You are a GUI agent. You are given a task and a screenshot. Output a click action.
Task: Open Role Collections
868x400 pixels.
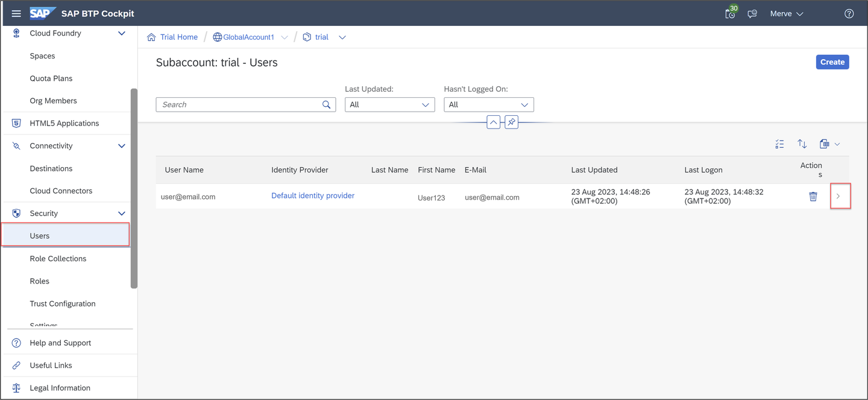tap(58, 259)
